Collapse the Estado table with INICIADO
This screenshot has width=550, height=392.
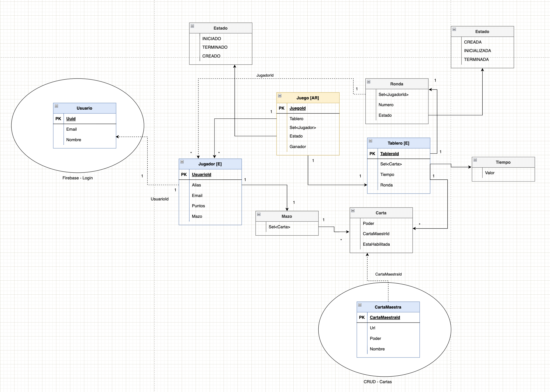tap(192, 26)
